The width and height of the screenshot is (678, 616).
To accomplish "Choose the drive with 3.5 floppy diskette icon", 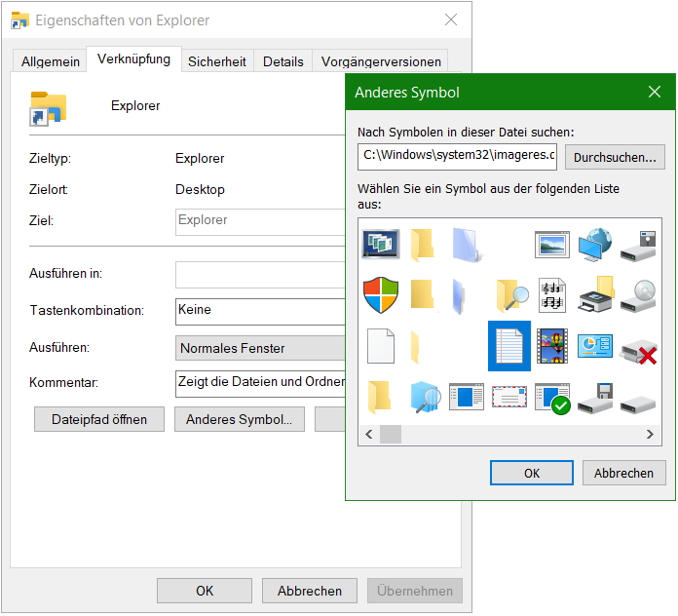I will tap(595, 398).
